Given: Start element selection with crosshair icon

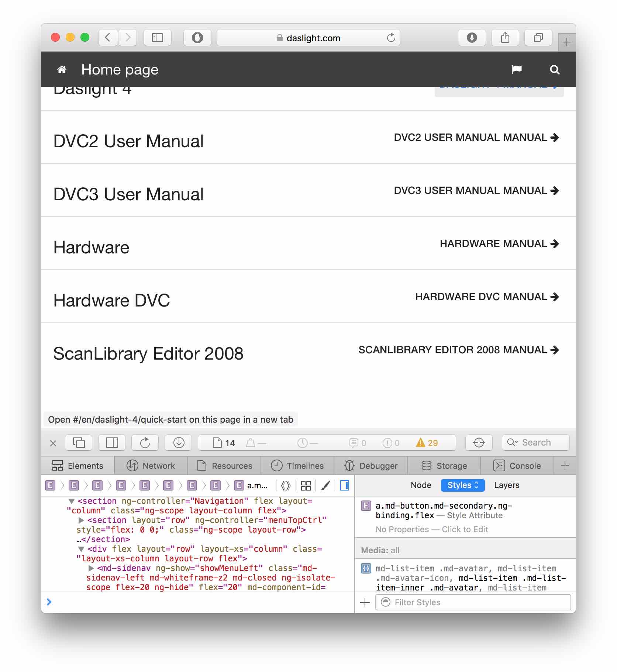Looking at the screenshot, I should 479,443.
